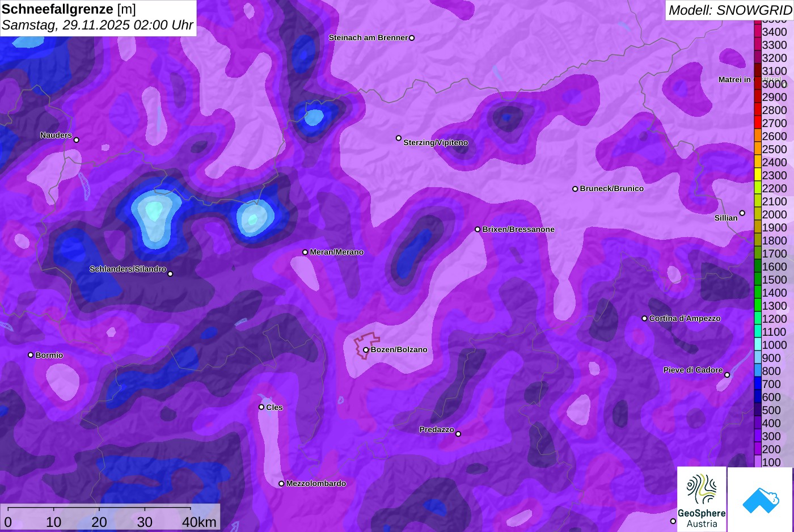Viewport: 794px width, 532px height.
Task: Click the Sterzing/Vipiteno label
Action: pos(436,142)
